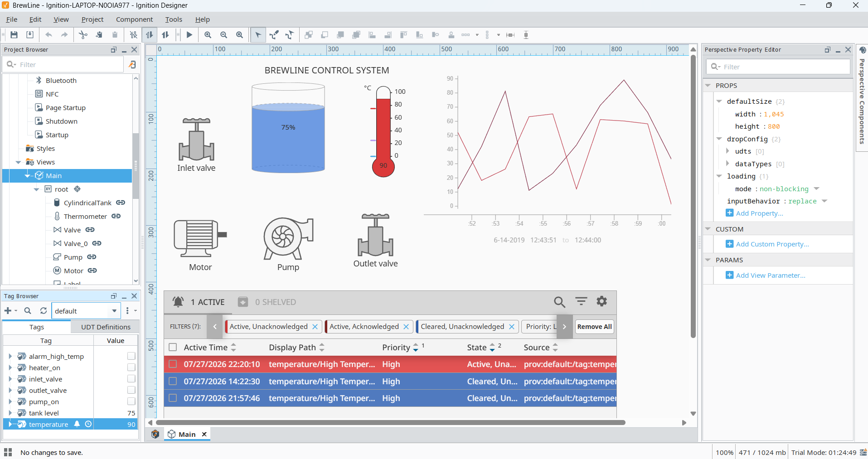Open the alarm table search icon
The image size is (868, 459).
(560, 302)
